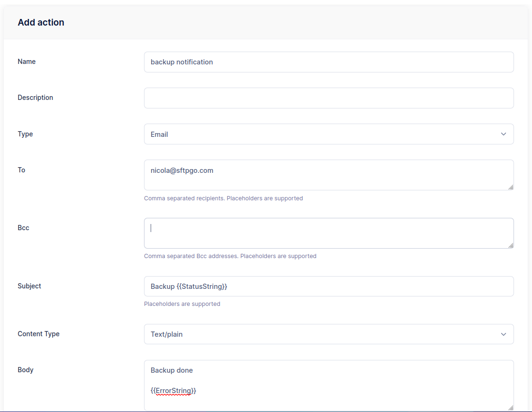Image resolution: width=532 pixels, height=412 pixels.
Task: Click the Subject field label
Action: 29,286
